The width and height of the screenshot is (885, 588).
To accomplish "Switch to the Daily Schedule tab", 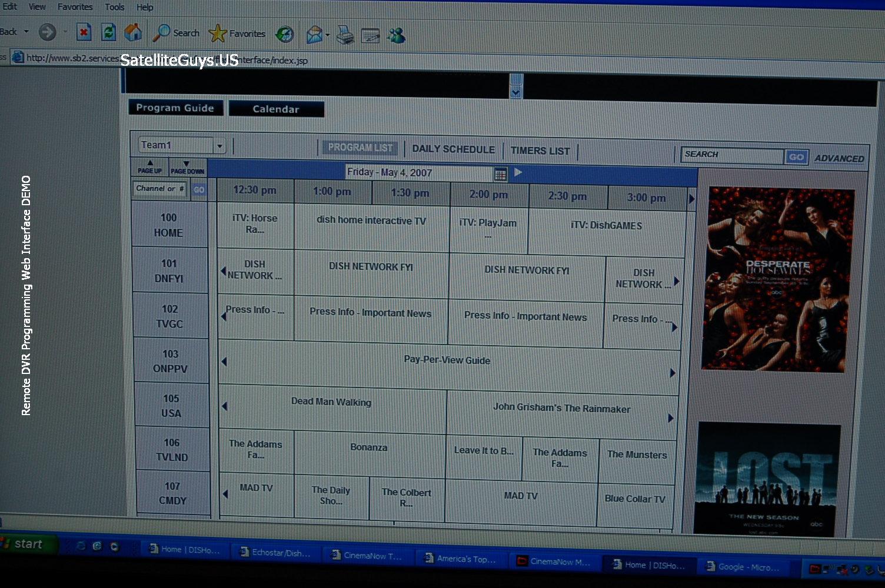I will click(453, 149).
